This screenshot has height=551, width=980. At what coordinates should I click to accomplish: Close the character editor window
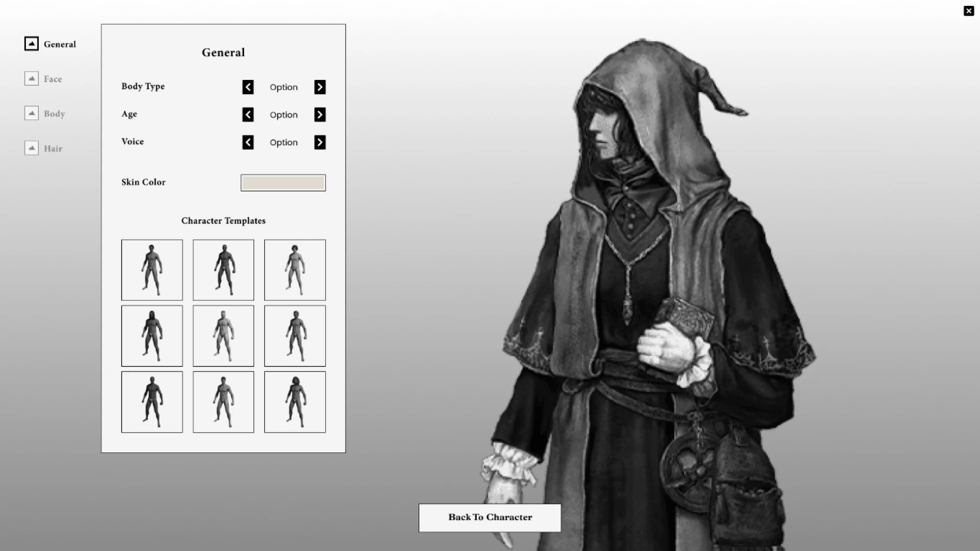(x=969, y=11)
